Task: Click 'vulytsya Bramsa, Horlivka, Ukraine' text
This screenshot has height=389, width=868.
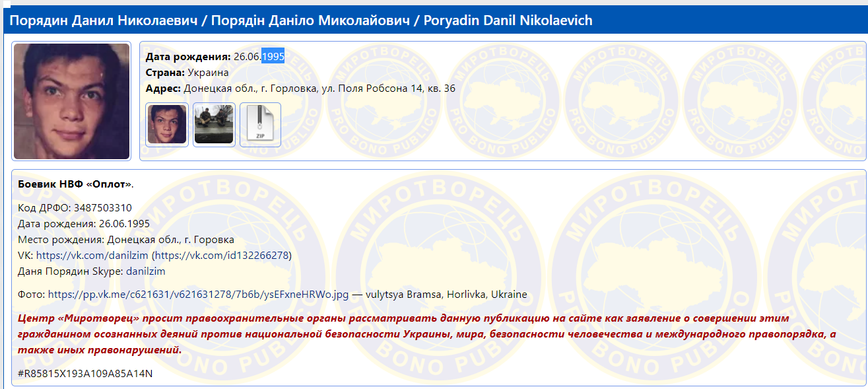Action: 445,295
